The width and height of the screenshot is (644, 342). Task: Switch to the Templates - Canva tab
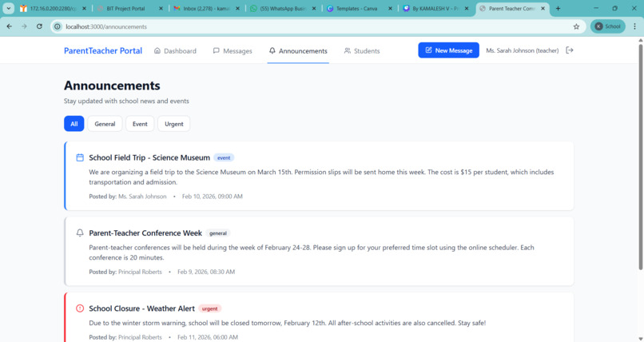[x=356, y=8]
